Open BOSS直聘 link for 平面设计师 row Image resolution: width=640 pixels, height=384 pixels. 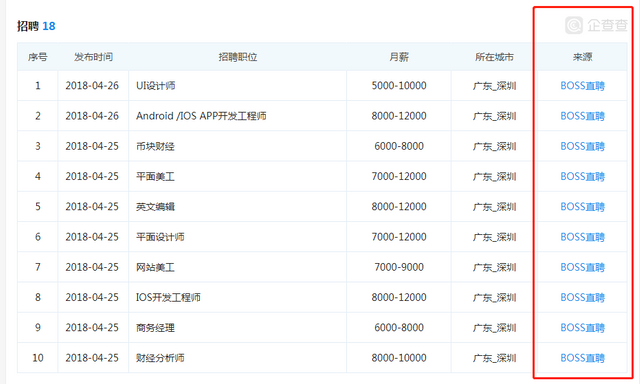(582, 237)
